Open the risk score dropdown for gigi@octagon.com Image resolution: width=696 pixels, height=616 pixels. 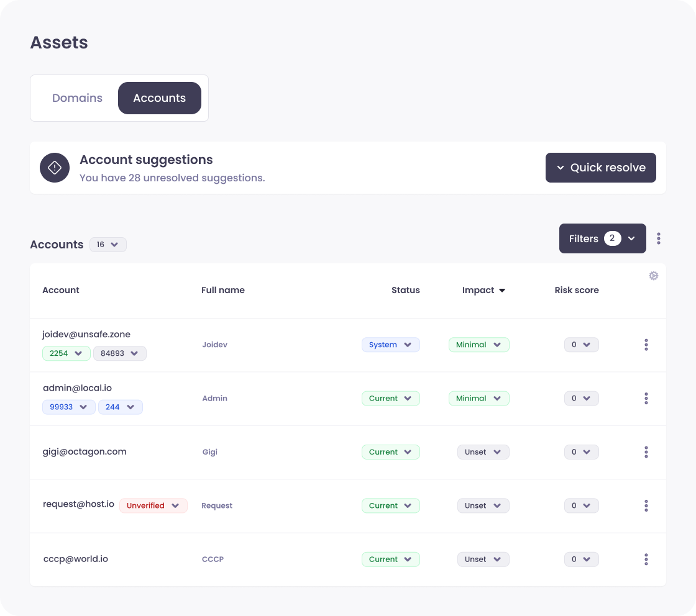point(582,452)
